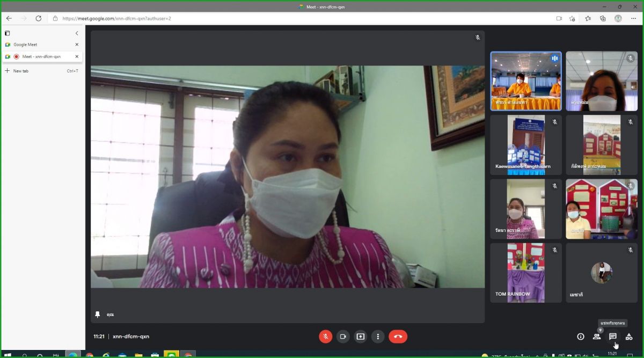Show the participants people panel
This screenshot has height=358, width=644.
[596, 337]
